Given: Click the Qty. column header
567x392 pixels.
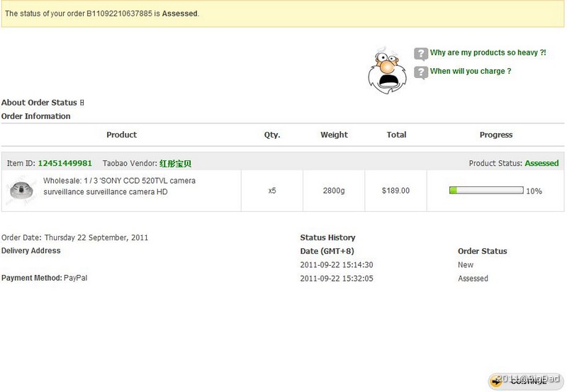Looking at the screenshot, I should [272, 135].
